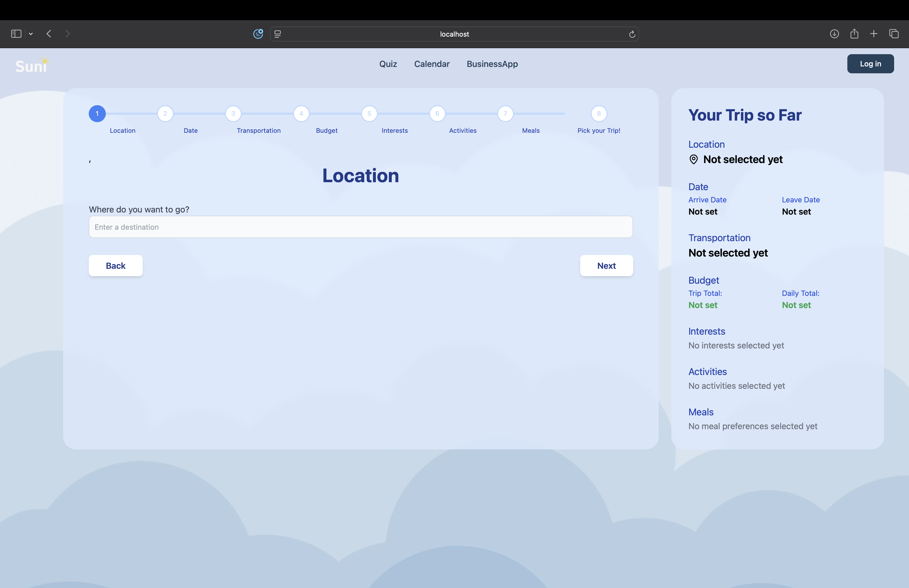This screenshot has height=588, width=909.
Task: Click 'Not selected yet' under Location summary
Action: point(743,160)
